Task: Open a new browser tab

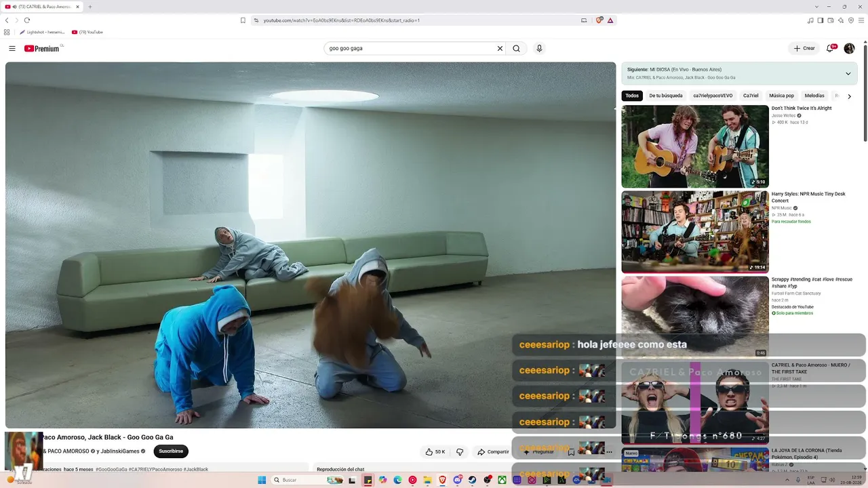Action: pyautogui.click(x=90, y=7)
